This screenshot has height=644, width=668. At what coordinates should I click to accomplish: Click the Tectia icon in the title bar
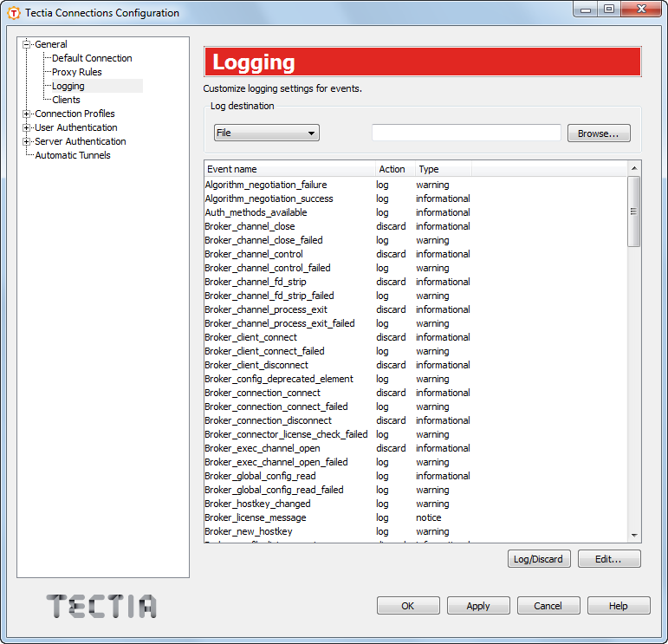pos(14,13)
